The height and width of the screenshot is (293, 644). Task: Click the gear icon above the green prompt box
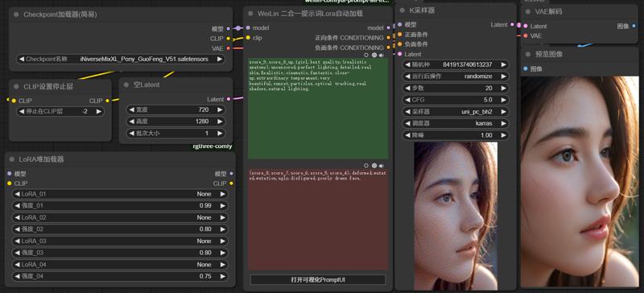tap(374, 55)
